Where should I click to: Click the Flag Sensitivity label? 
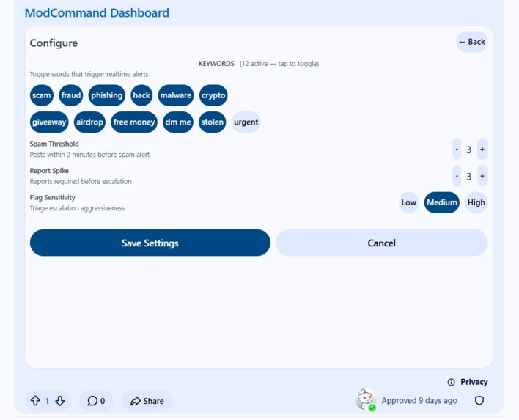pyautogui.click(x=53, y=198)
